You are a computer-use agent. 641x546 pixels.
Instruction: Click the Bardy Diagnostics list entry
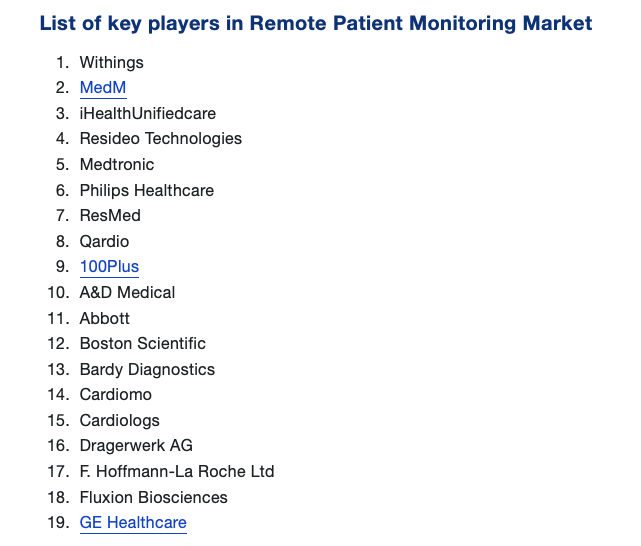147,369
